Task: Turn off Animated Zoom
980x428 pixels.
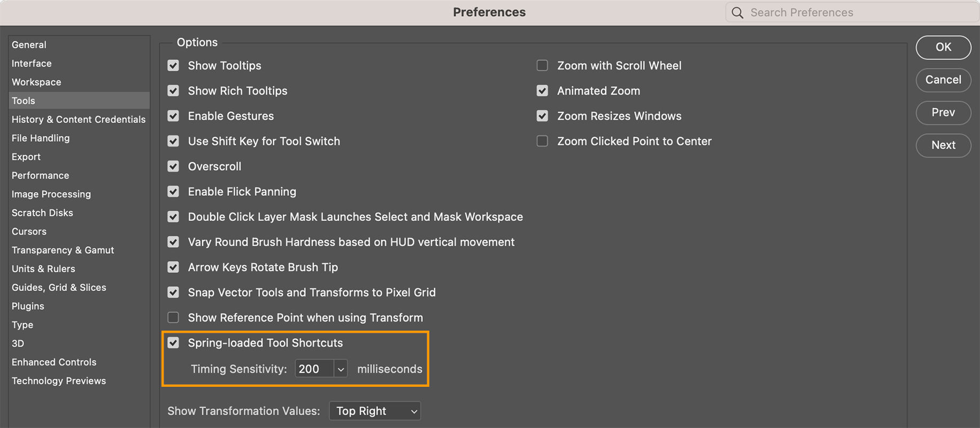Action: pos(542,91)
